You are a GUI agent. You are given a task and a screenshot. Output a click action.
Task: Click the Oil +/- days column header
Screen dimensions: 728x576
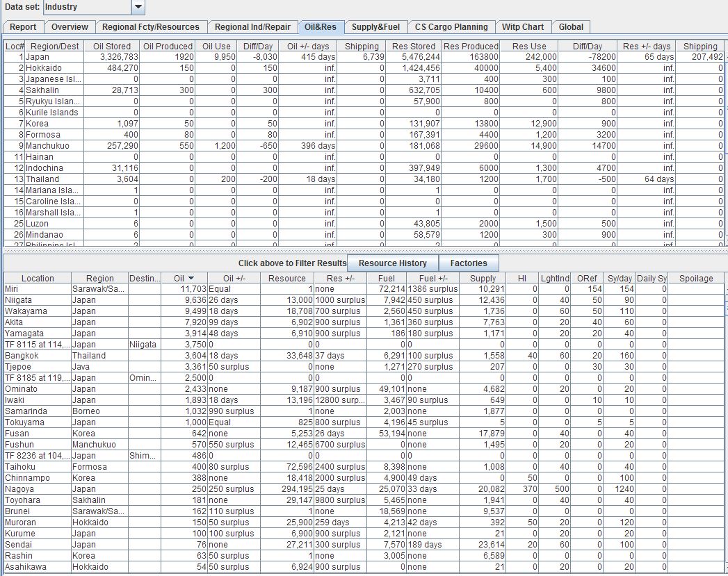point(308,46)
